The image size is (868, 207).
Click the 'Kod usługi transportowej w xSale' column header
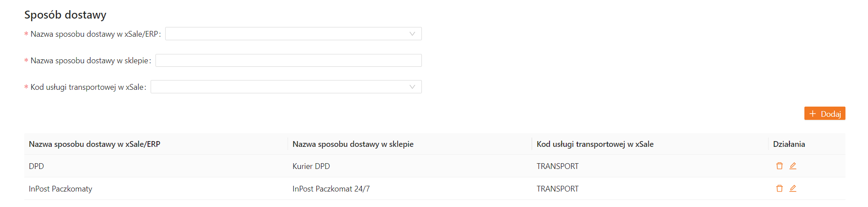(595, 144)
